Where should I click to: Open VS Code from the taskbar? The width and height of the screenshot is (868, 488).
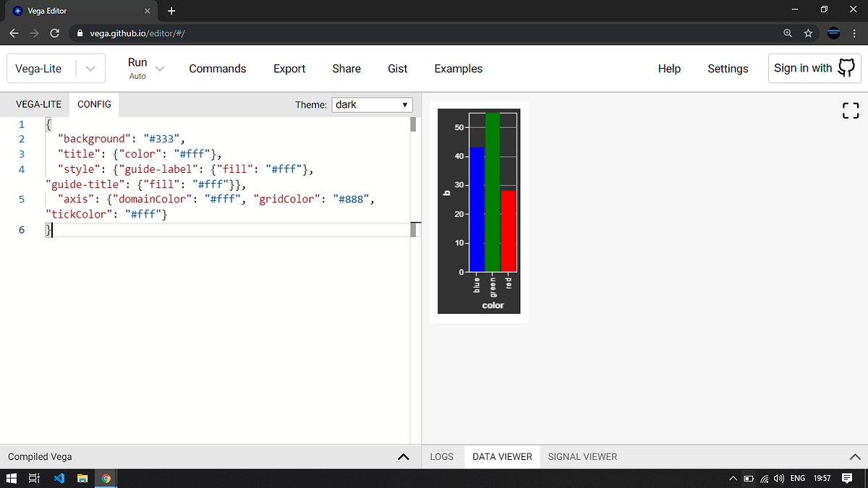tap(59, 478)
